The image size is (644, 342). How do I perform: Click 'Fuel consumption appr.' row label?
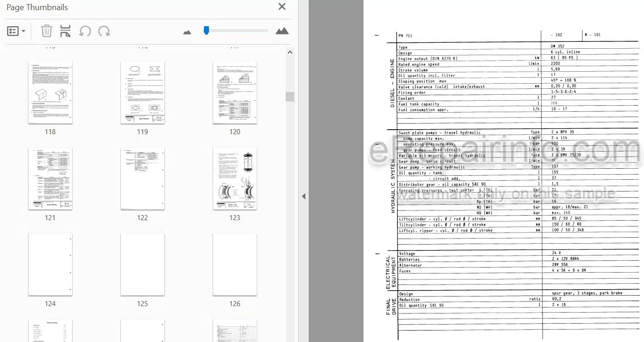[x=423, y=110]
